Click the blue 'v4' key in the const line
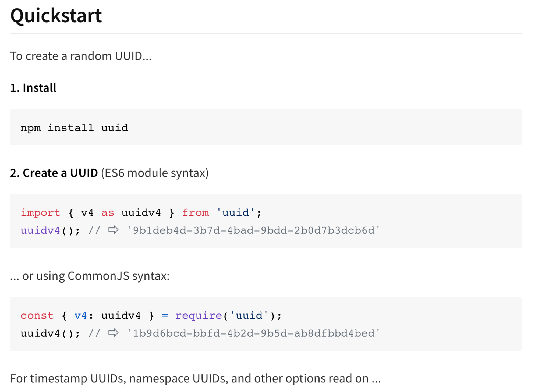The image size is (538, 392). (80, 315)
